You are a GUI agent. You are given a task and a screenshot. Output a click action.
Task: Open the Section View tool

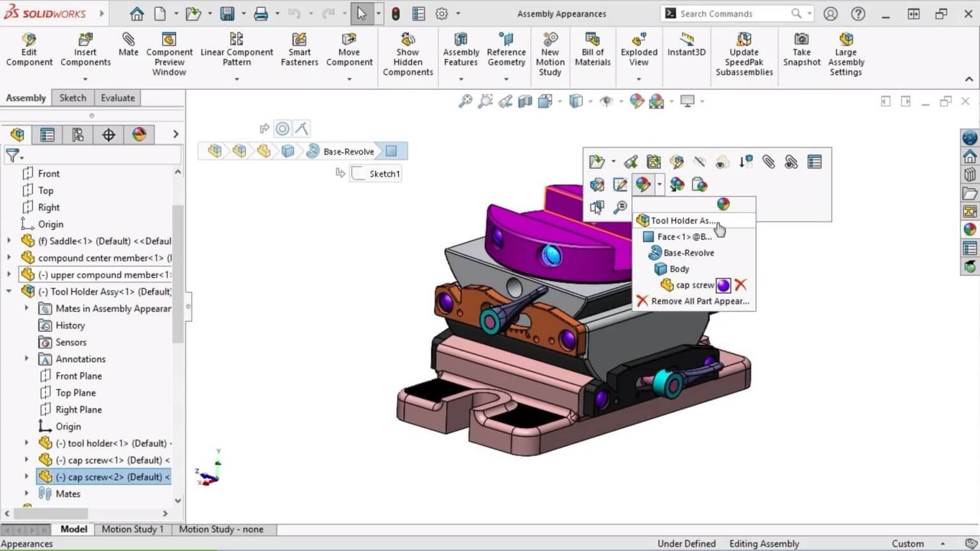[x=525, y=101]
